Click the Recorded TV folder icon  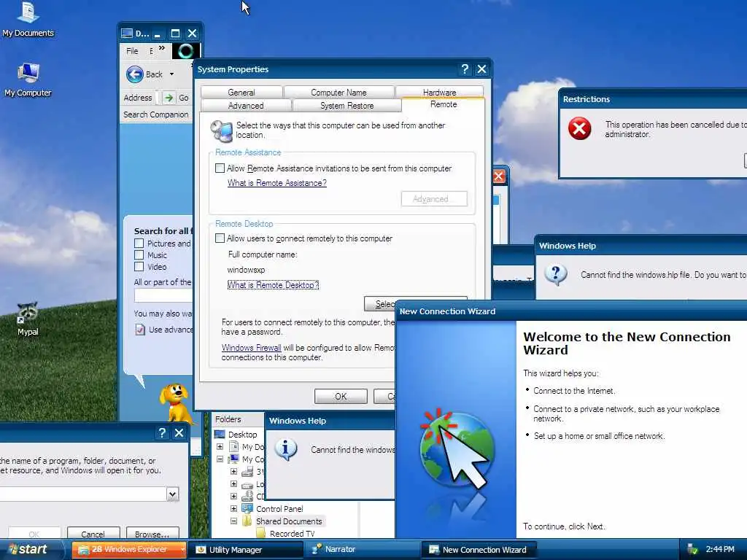click(260, 533)
